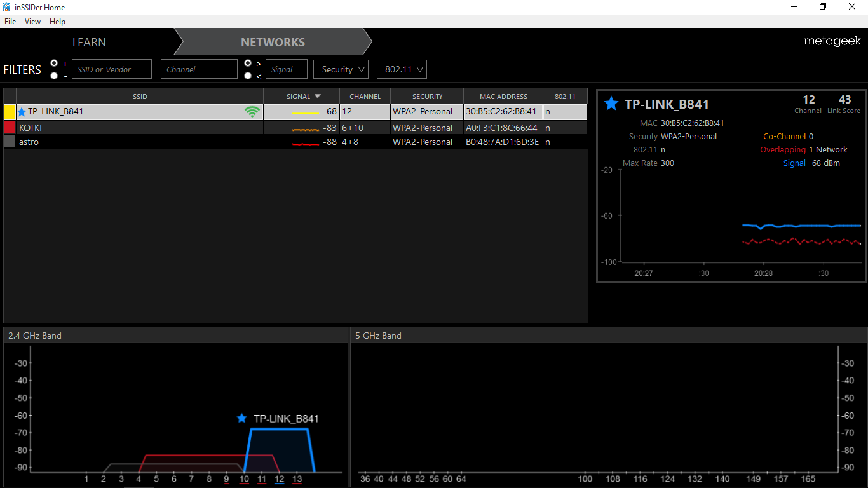Sort networks by CHANNEL column header
This screenshot has width=868, height=488.
365,97
